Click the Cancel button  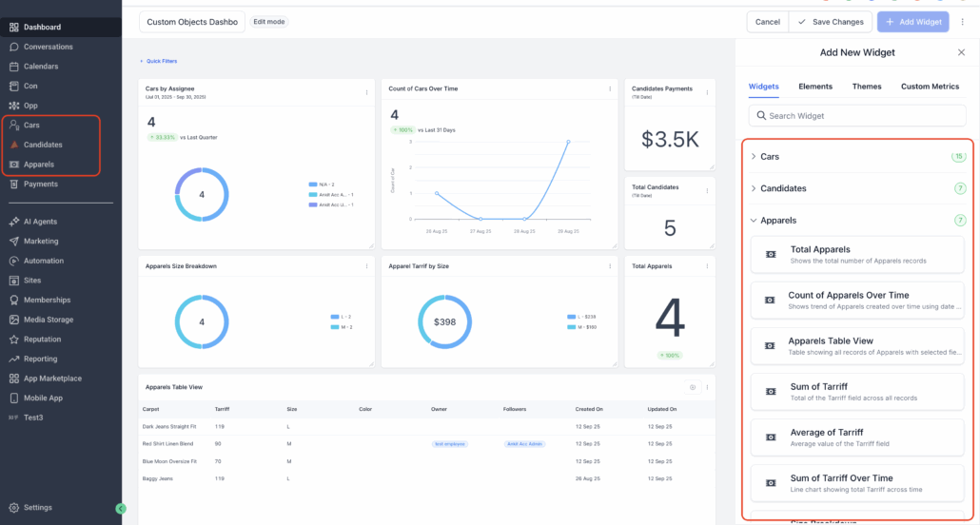pos(767,22)
